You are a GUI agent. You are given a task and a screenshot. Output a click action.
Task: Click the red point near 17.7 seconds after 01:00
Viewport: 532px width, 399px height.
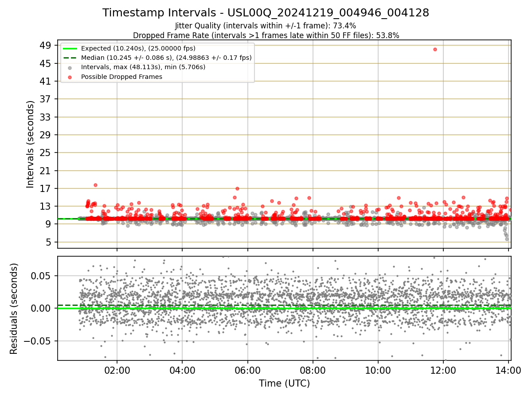coord(95,185)
